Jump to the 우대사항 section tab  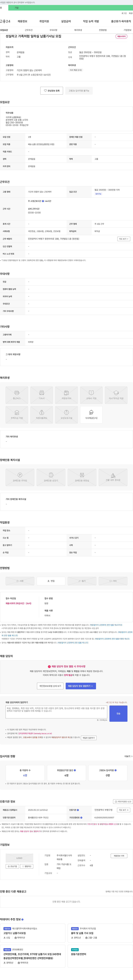pyautogui.click(x=53, y=30)
